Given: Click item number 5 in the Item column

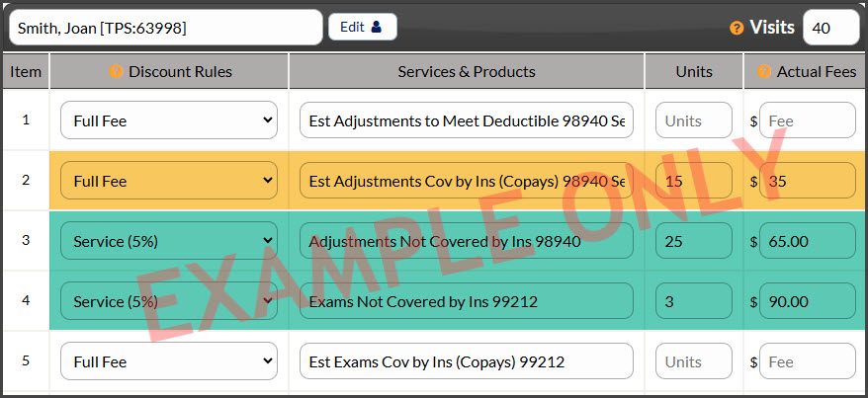Looking at the screenshot, I should tap(26, 360).
